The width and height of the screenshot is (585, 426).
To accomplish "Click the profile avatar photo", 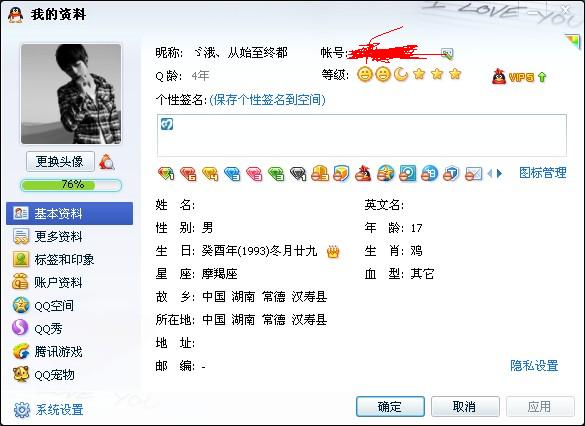I will (x=71, y=94).
